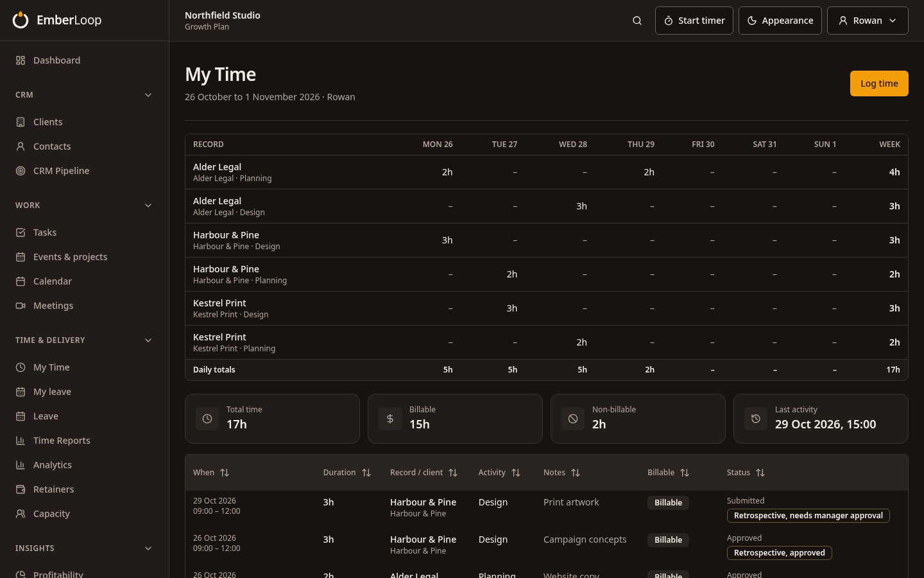Click the Print artwork note
Screen dimensions: 924x578
(571, 502)
